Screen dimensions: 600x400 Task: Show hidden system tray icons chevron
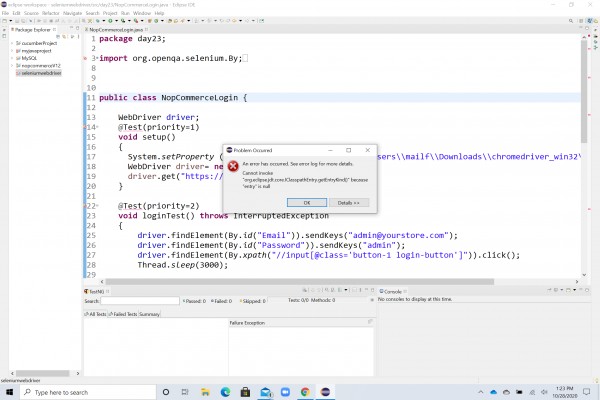[x=481, y=392]
